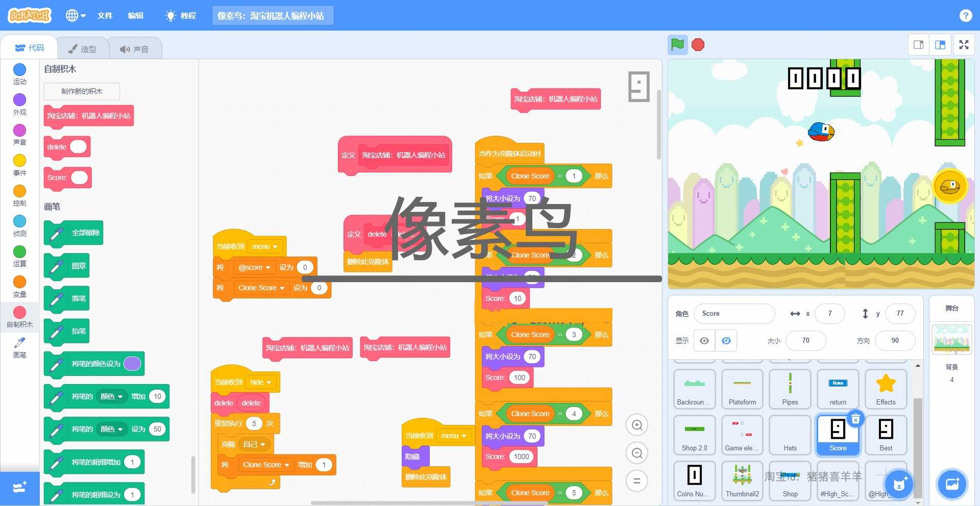Select the 运算 block category
The image size is (980, 506).
(x=19, y=257)
